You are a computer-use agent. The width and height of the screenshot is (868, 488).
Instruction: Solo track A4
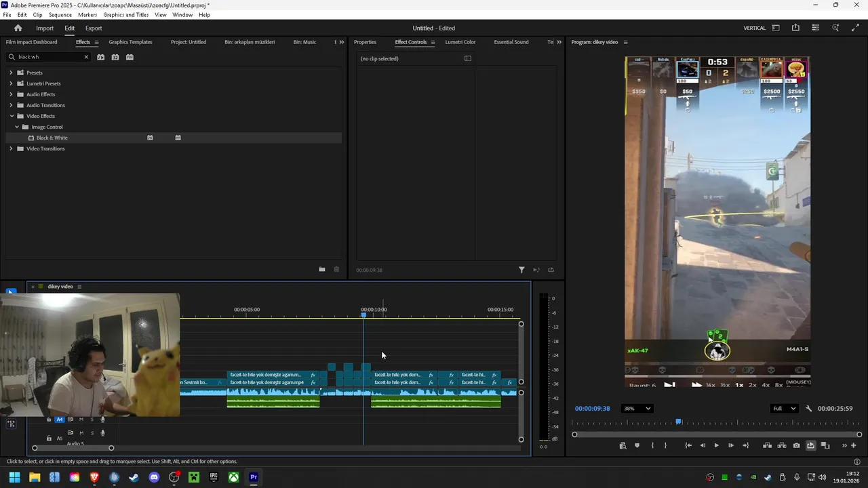click(x=92, y=420)
